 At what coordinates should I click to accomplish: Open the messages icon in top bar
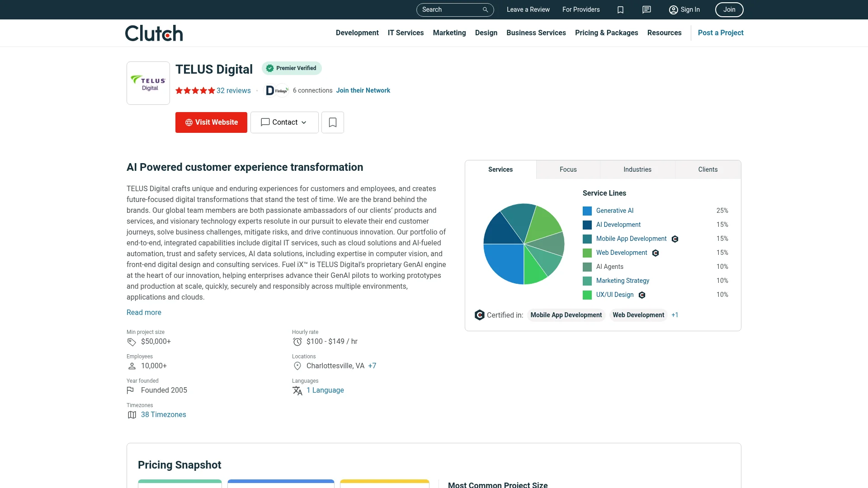pos(646,9)
